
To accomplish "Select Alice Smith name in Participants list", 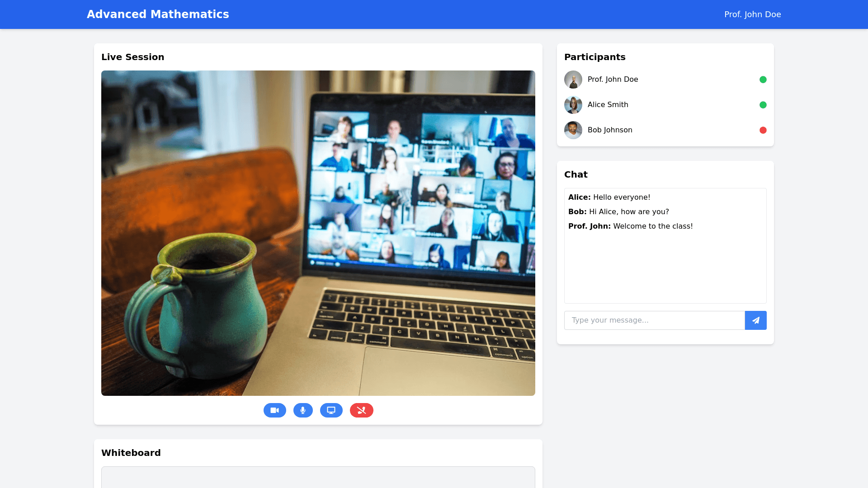I will coord(608,105).
